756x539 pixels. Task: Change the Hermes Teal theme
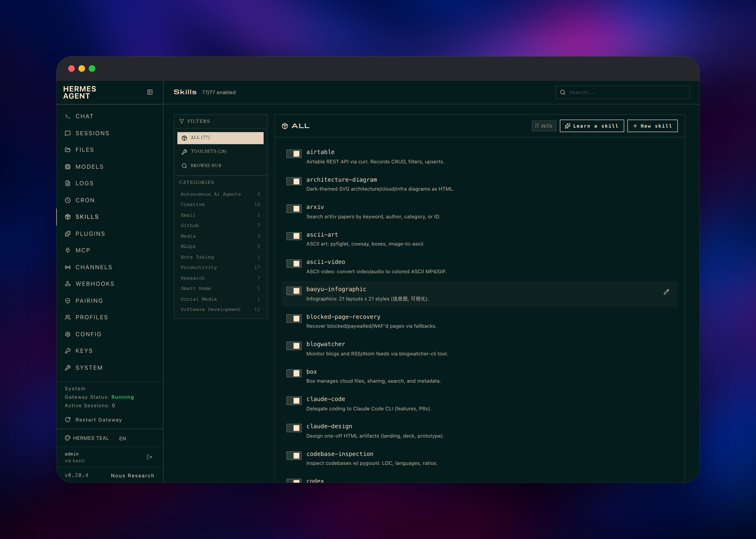[x=87, y=438]
